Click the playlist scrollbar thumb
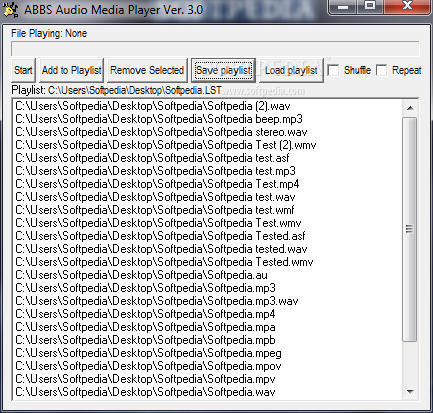The height and width of the screenshot is (413, 433). 410,229
